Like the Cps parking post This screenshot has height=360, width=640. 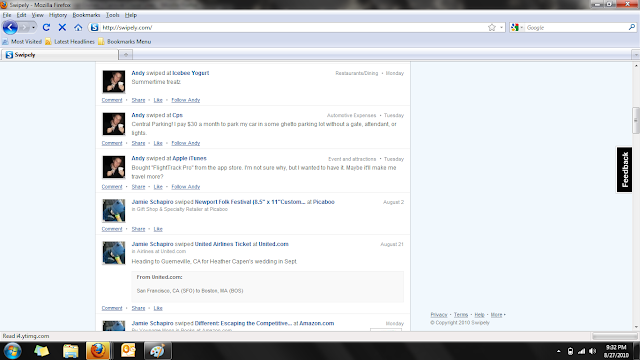pyautogui.click(x=158, y=143)
